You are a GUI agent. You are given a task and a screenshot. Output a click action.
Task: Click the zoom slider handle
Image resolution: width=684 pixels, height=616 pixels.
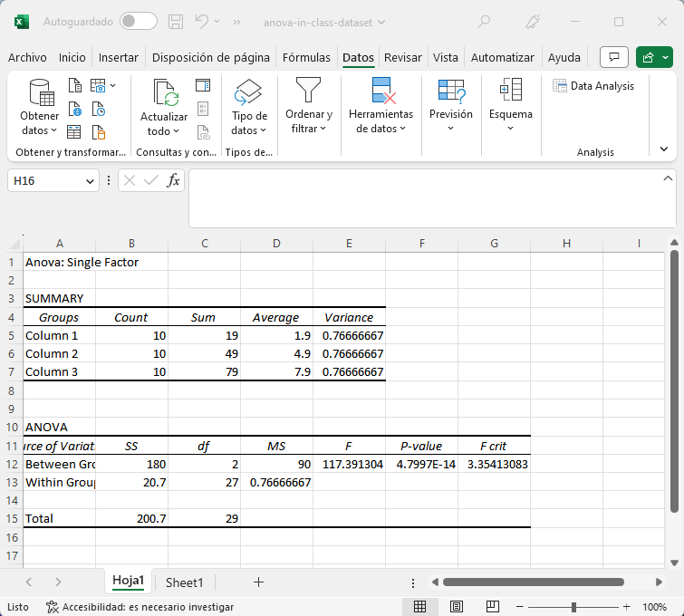pyautogui.click(x=573, y=607)
